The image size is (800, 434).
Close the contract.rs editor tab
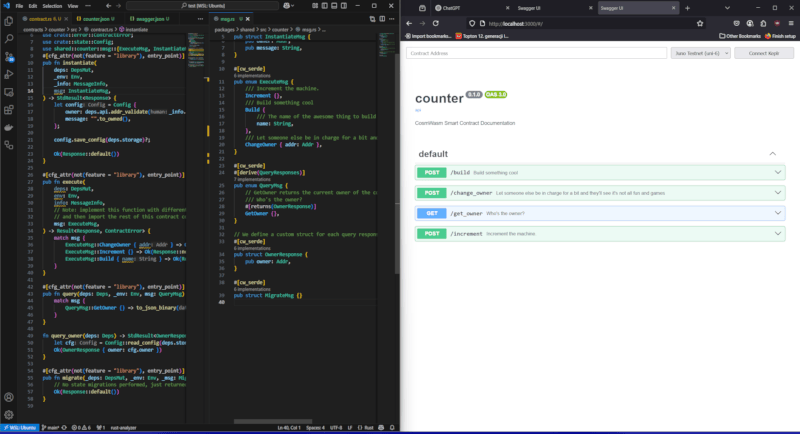click(x=66, y=19)
